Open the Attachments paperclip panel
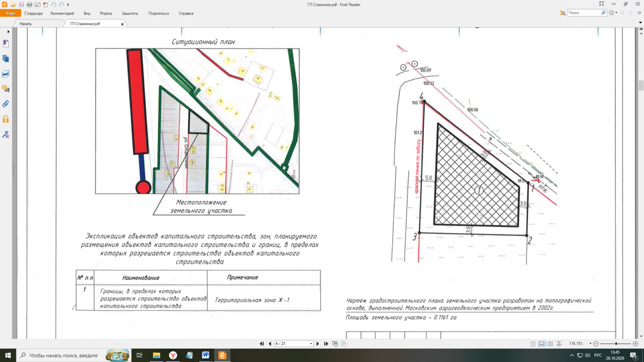The width and height of the screenshot is (644, 362). pos(6,104)
